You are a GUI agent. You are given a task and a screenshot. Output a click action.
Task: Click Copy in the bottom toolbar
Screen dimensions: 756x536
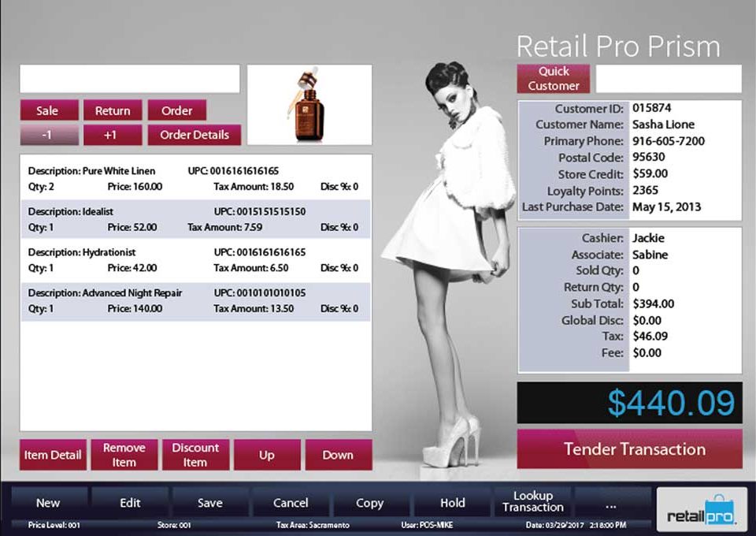370,503
